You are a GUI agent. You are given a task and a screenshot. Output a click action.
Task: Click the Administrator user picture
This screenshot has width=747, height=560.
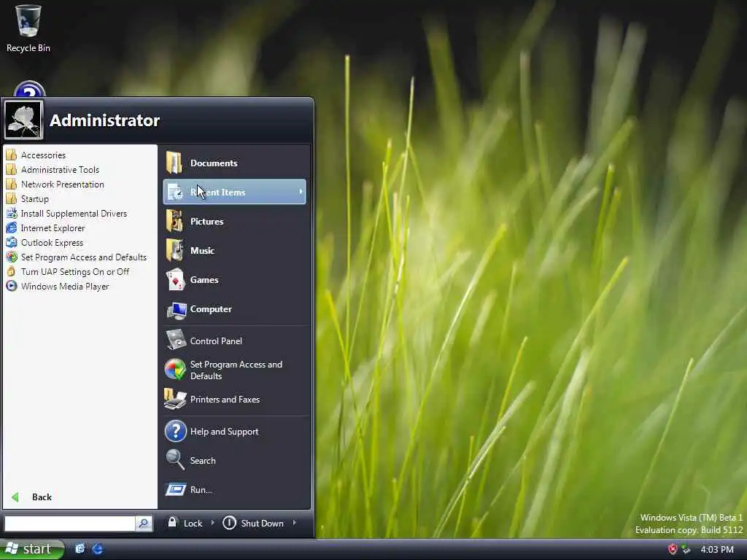pos(23,120)
